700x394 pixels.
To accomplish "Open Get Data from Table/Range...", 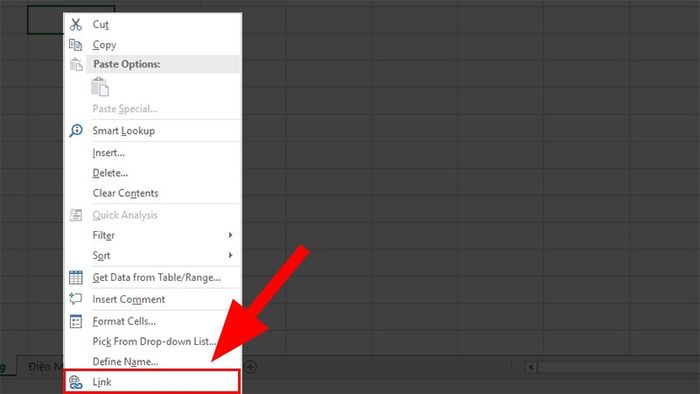I will pyautogui.click(x=152, y=277).
